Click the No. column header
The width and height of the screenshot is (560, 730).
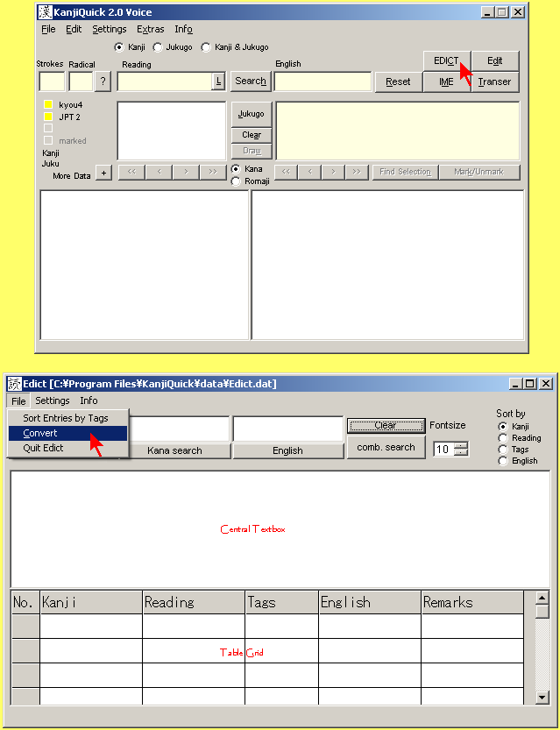[25, 602]
